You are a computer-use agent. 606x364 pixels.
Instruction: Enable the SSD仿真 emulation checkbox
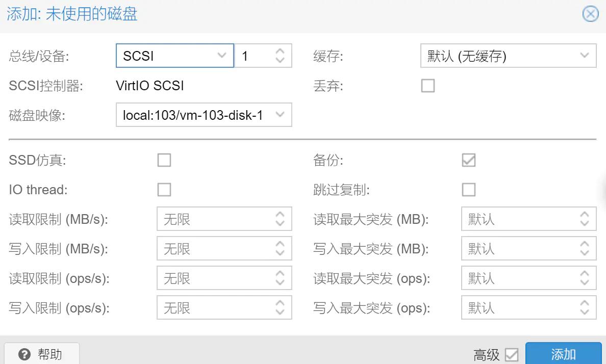pos(164,160)
